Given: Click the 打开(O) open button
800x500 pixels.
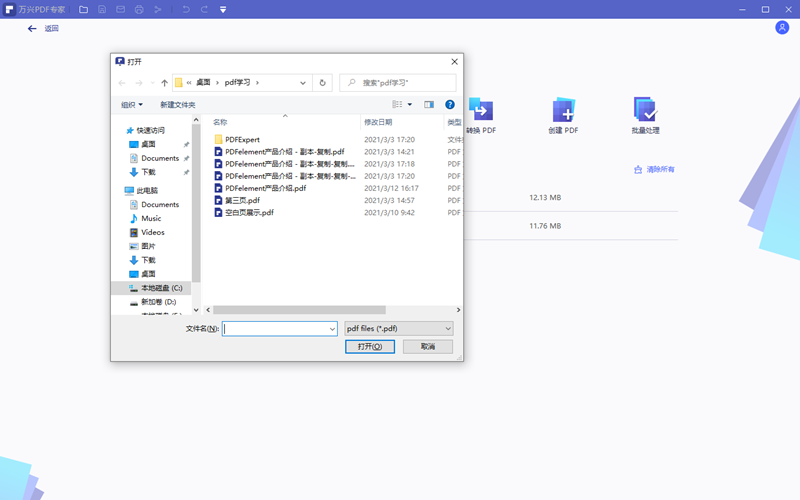Looking at the screenshot, I should (370, 346).
